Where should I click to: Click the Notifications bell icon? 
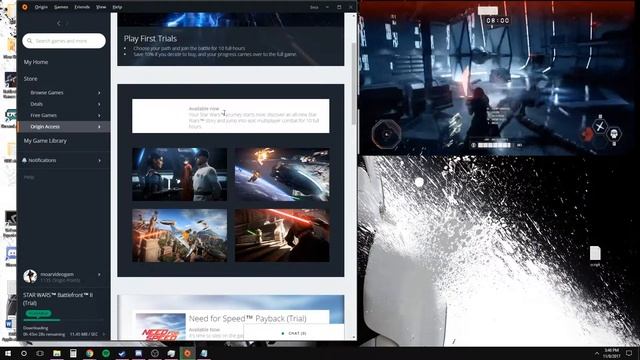pos(24,160)
